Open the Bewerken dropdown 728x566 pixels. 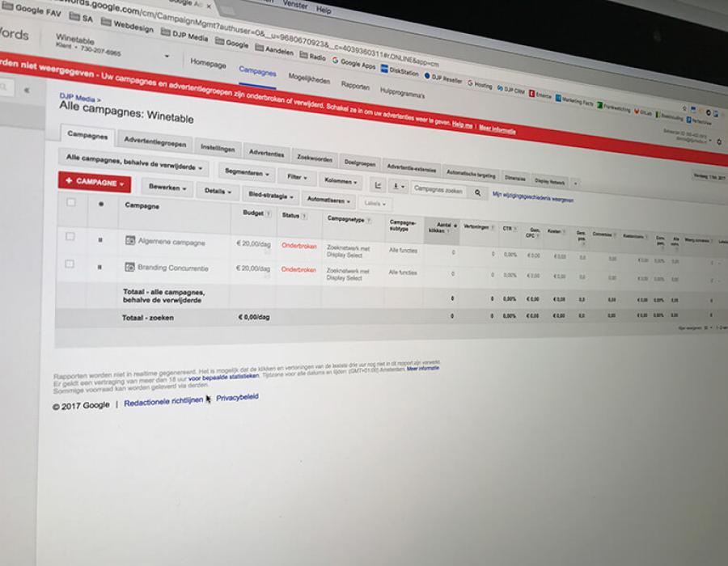pos(167,188)
